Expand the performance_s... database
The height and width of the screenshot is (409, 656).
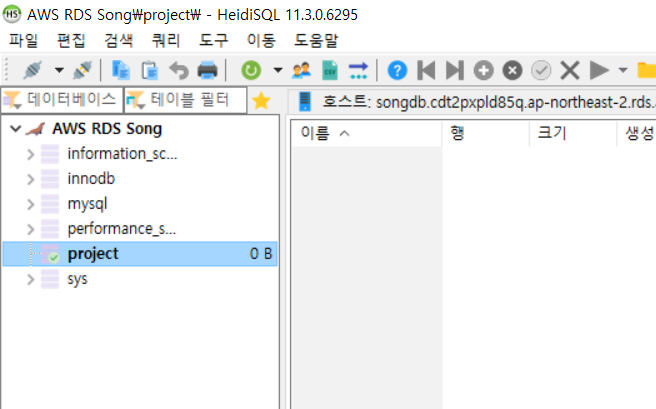[31, 229]
